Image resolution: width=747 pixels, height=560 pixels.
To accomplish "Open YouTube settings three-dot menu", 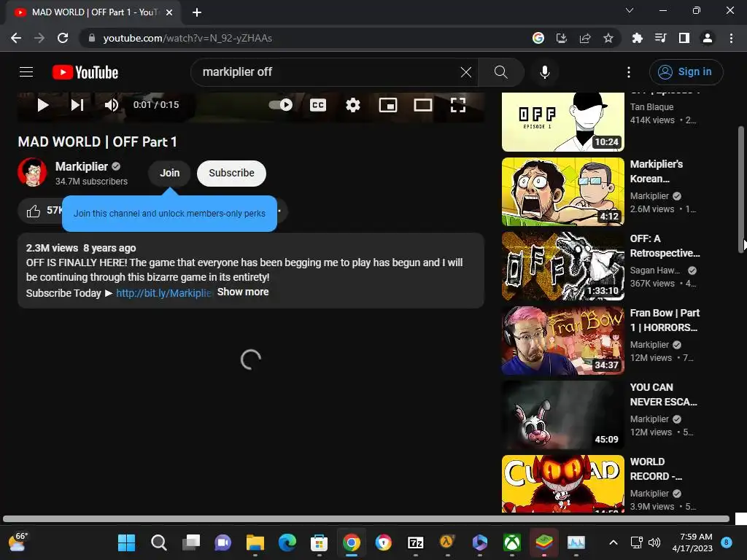I will click(x=629, y=72).
